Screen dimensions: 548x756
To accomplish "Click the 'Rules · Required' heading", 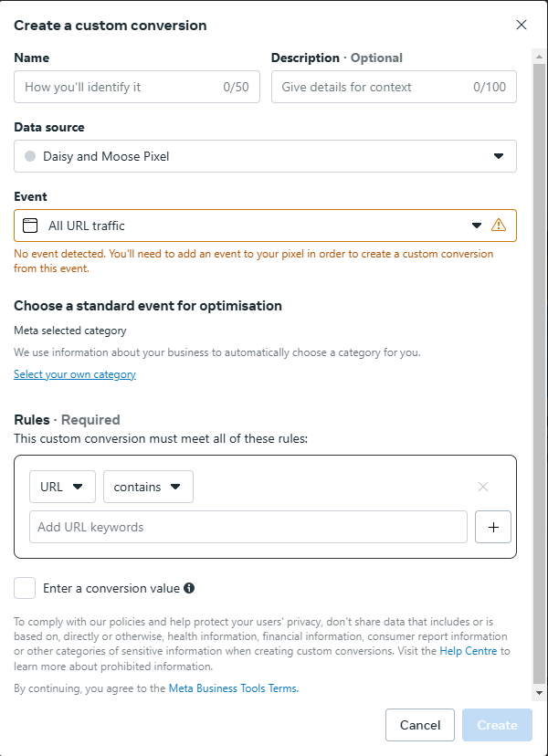I will click(67, 420).
